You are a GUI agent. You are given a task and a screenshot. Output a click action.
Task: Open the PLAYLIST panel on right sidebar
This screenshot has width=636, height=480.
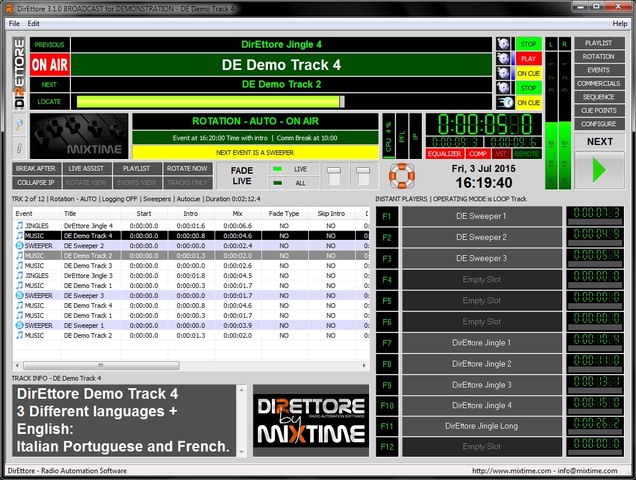tap(599, 43)
